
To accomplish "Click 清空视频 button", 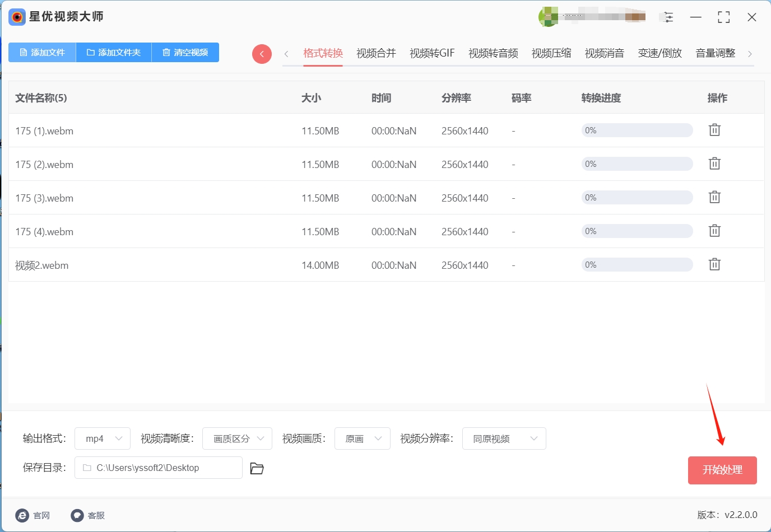I will 185,52.
